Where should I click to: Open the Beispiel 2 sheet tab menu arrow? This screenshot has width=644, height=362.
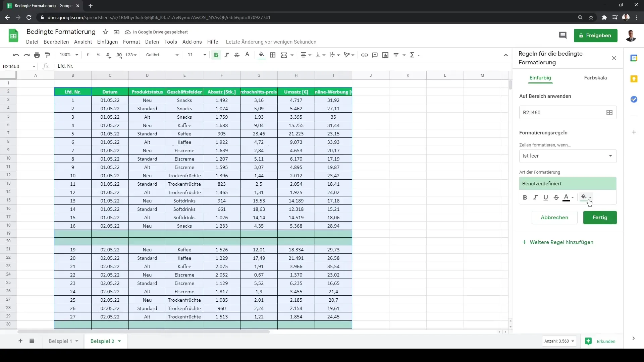(119, 341)
